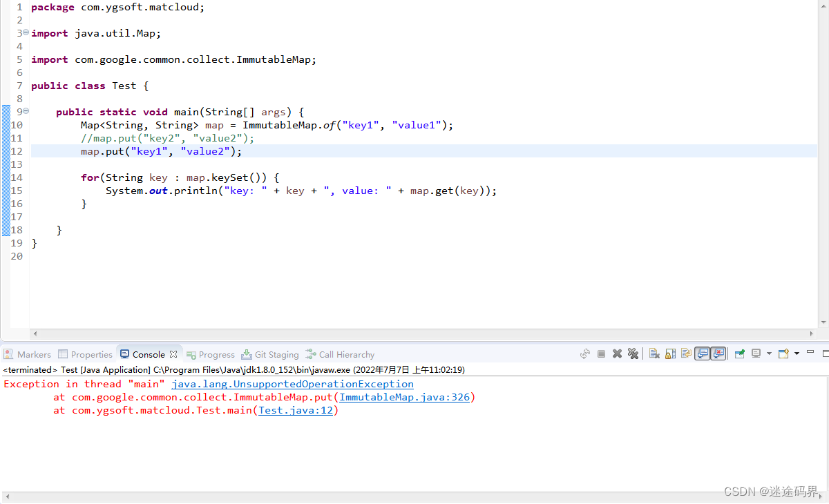This screenshot has height=504, width=829.
Task: Click the System.out.println statement
Action: [301, 191]
